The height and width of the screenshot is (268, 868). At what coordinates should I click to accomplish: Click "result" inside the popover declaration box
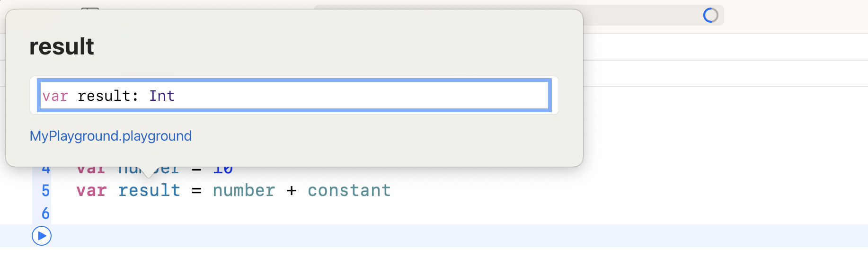tap(104, 96)
